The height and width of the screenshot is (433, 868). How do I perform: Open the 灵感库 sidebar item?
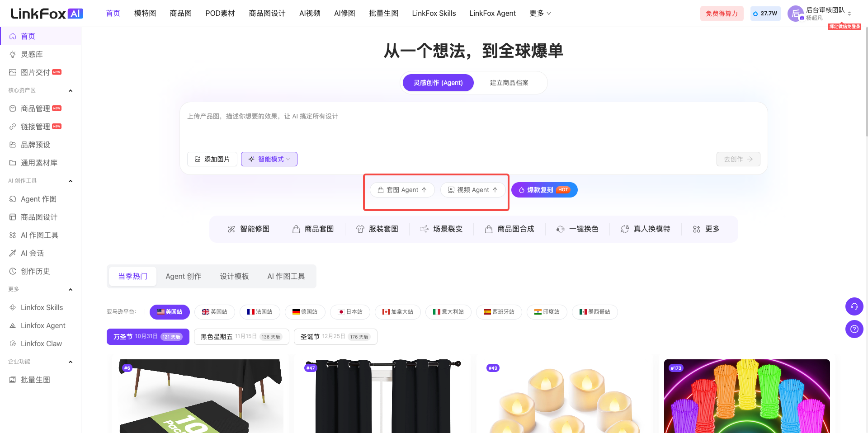(x=41, y=54)
